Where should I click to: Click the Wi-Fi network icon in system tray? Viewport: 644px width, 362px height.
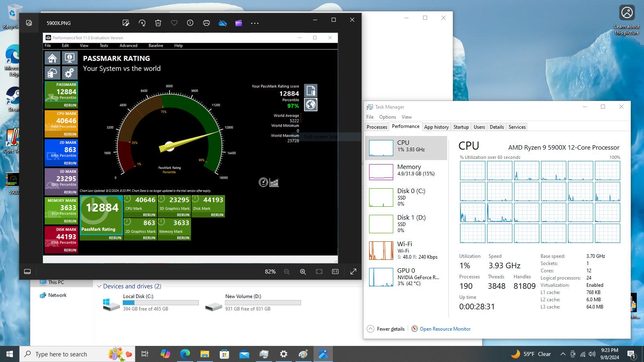click(x=582, y=354)
